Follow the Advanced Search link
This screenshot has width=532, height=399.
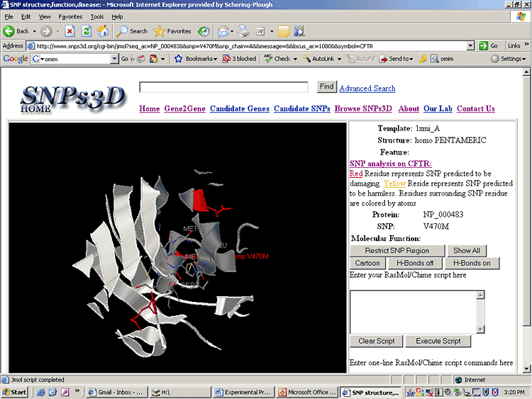[x=367, y=88]
